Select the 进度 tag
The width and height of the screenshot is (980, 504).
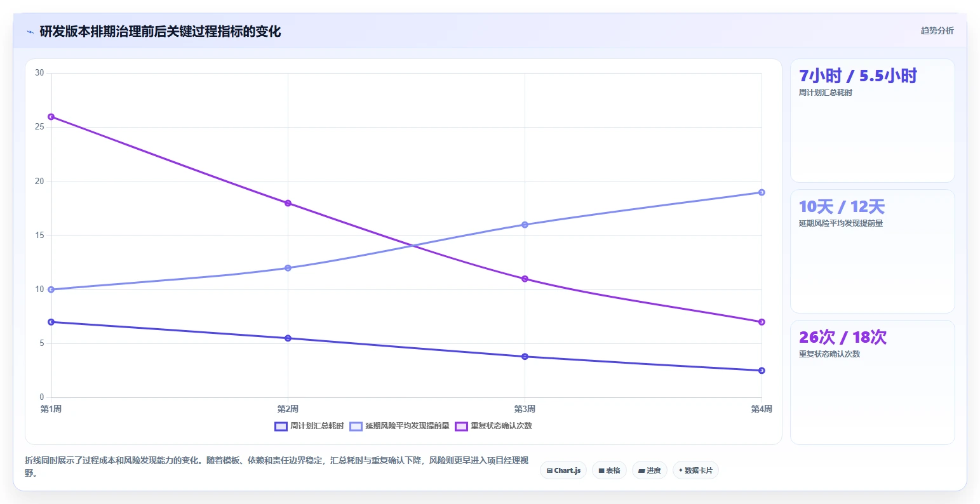click(650, 470)
